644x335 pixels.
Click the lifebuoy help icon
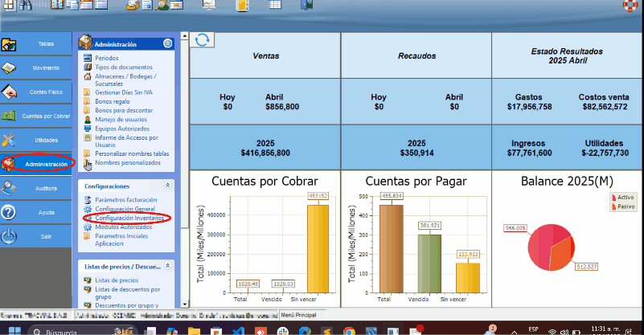632,6
